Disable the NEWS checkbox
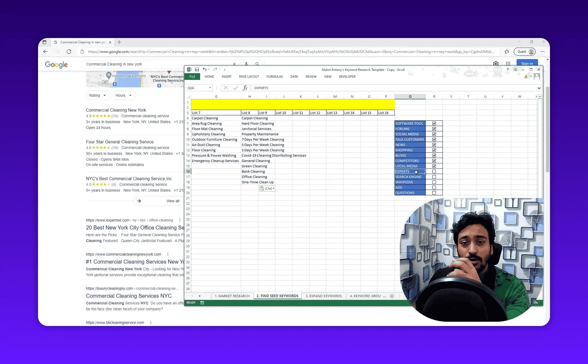588x364 pixels. point(434,144)
